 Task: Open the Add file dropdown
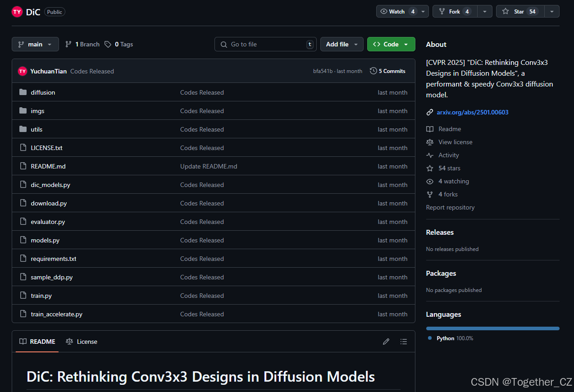(x=342, y=44)
